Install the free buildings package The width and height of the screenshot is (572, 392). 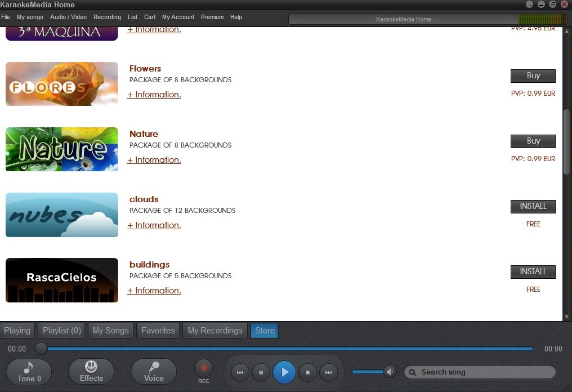[533, 271]
